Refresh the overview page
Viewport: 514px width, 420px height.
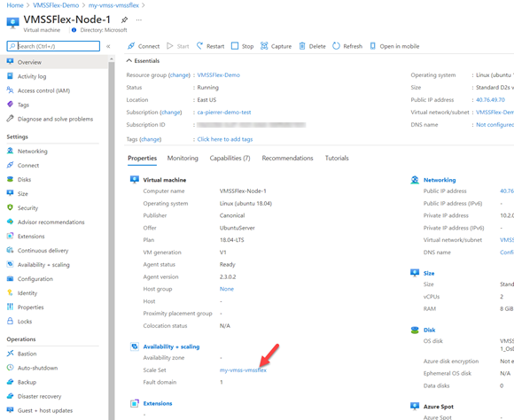[336, 46]
